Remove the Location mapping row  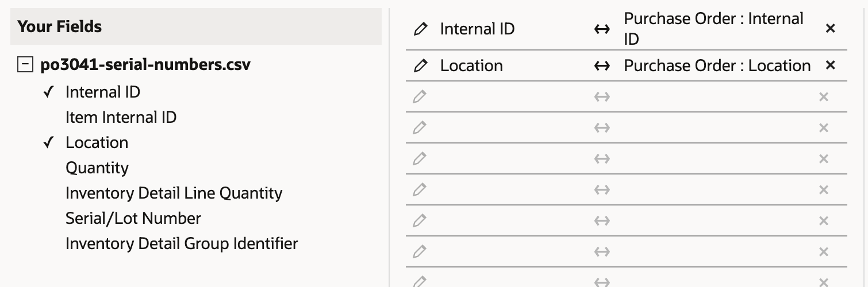(830, 65)
